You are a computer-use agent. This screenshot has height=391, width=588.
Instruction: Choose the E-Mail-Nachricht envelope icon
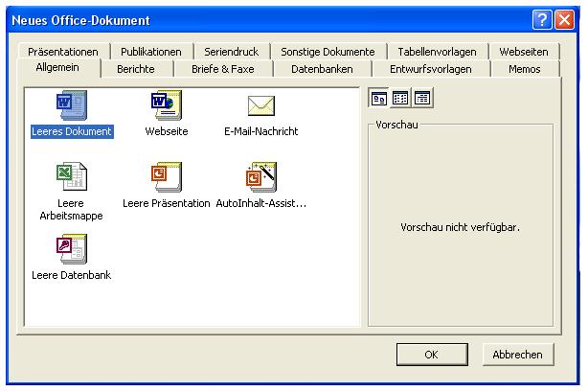point(261,105)
